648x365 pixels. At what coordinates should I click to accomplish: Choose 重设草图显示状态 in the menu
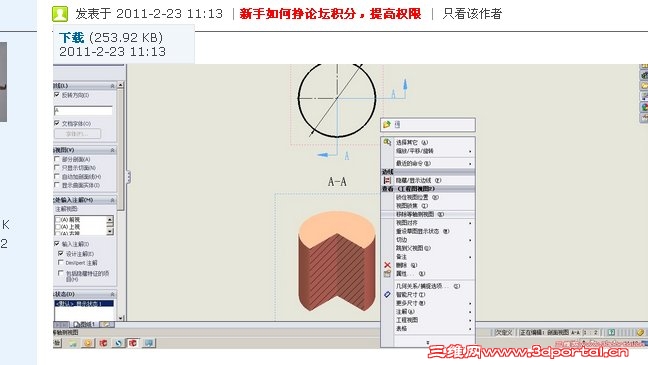(434, 231)
